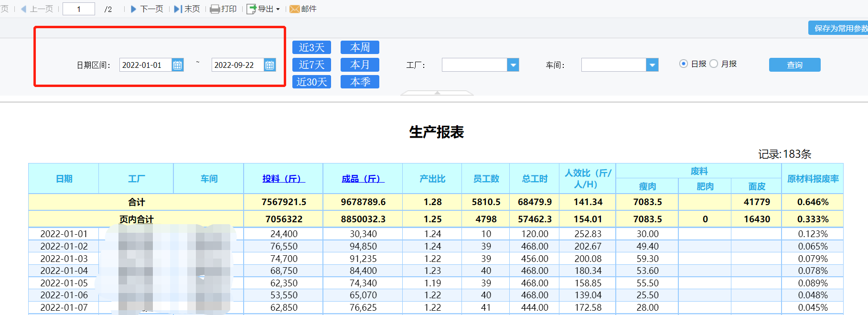Click the 查询 query button

pyautogui.click(x=794, y=65)
